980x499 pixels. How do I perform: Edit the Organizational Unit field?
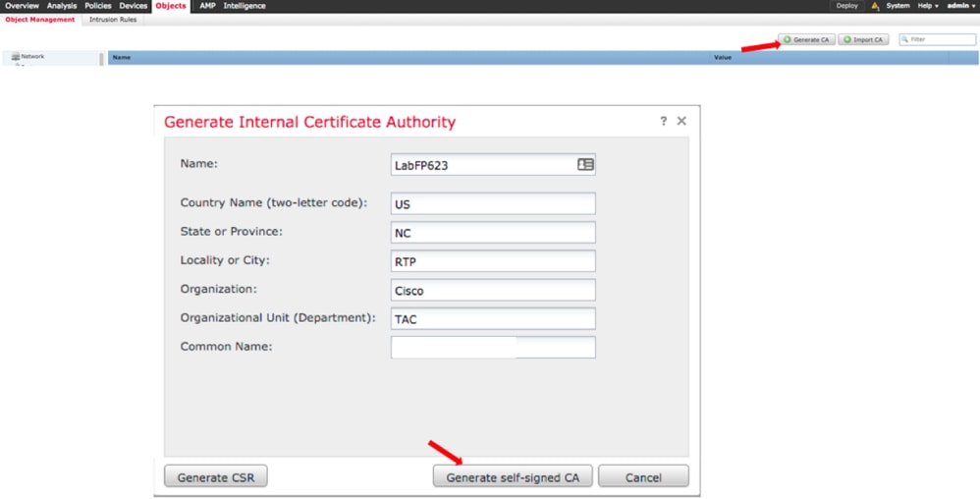point(493,318)
